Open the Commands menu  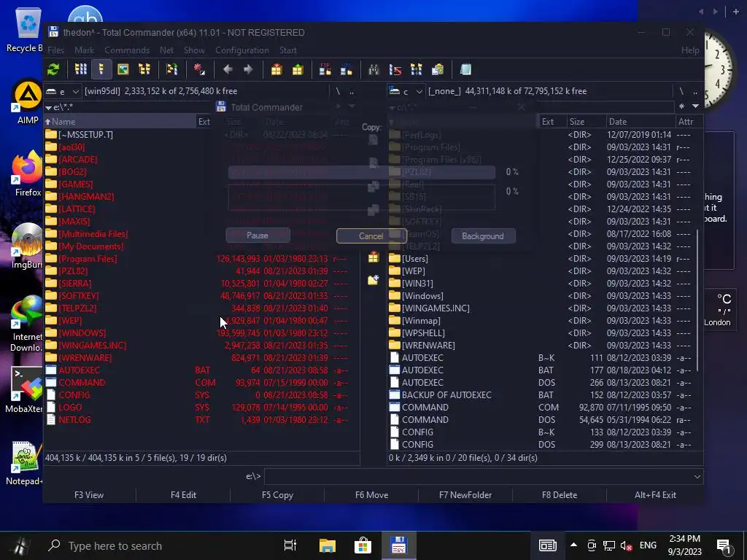pyautogui.click(x=127, y=50)
